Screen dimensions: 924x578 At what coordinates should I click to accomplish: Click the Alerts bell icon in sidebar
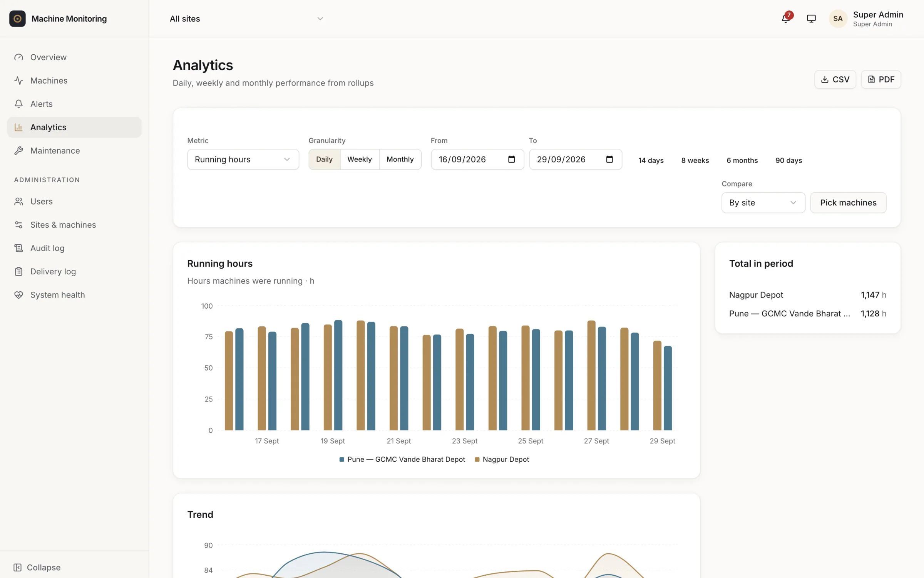pos(18,104)
